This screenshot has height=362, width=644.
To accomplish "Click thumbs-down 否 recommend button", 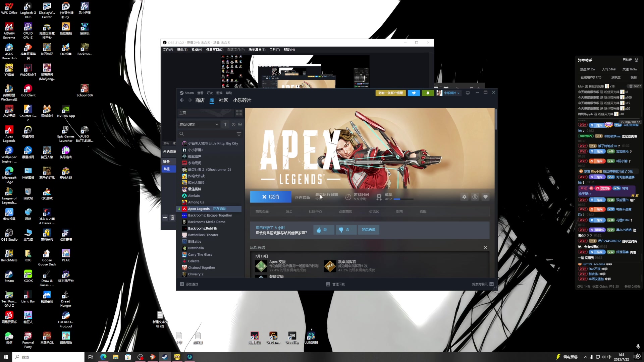I will coord(346,230).
